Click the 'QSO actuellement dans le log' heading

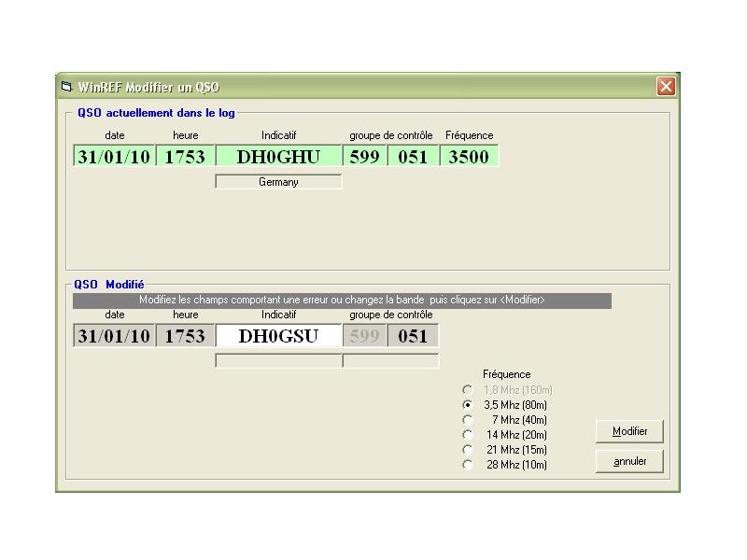click(156, 113)
